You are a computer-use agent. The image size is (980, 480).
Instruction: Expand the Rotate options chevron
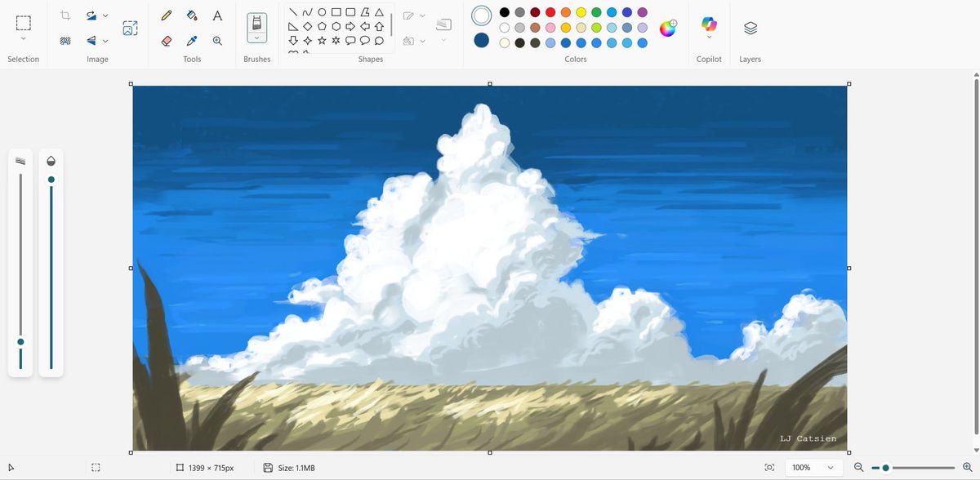click(105, 16)
